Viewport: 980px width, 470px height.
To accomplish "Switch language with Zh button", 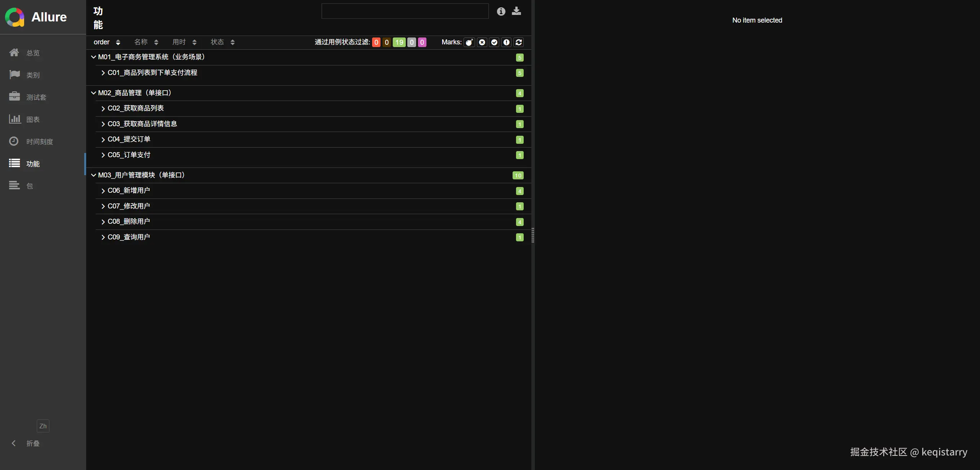I will coord(43,426).
